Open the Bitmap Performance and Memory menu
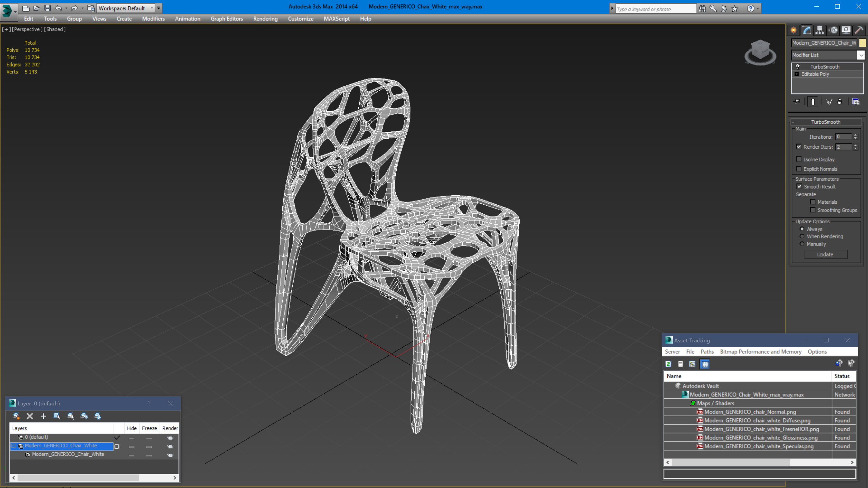The image size is (868, 488). point(760,351)
